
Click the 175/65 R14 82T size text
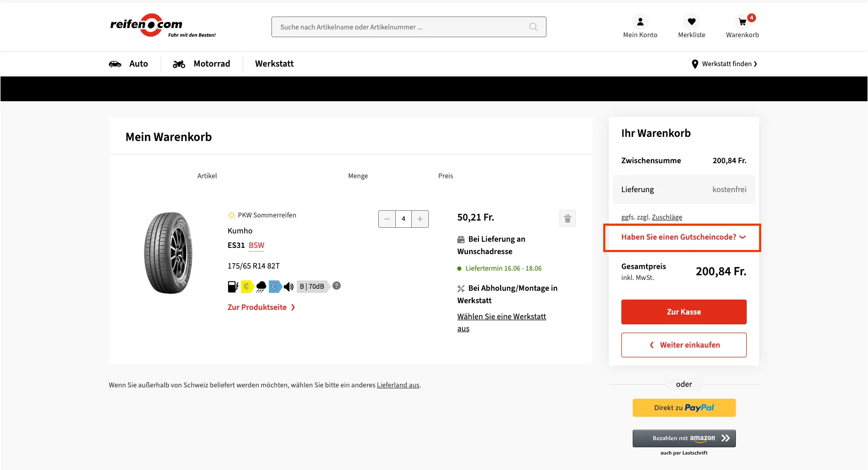pos(253,266)
